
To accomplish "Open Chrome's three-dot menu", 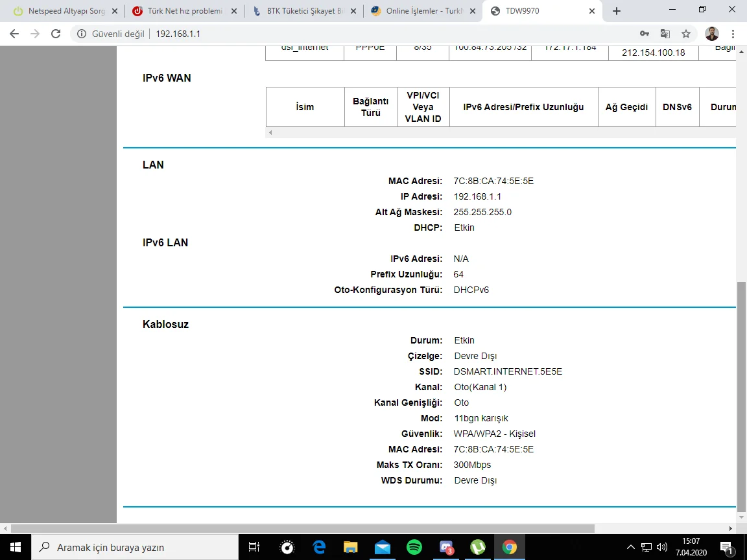I will click(733, 34).
